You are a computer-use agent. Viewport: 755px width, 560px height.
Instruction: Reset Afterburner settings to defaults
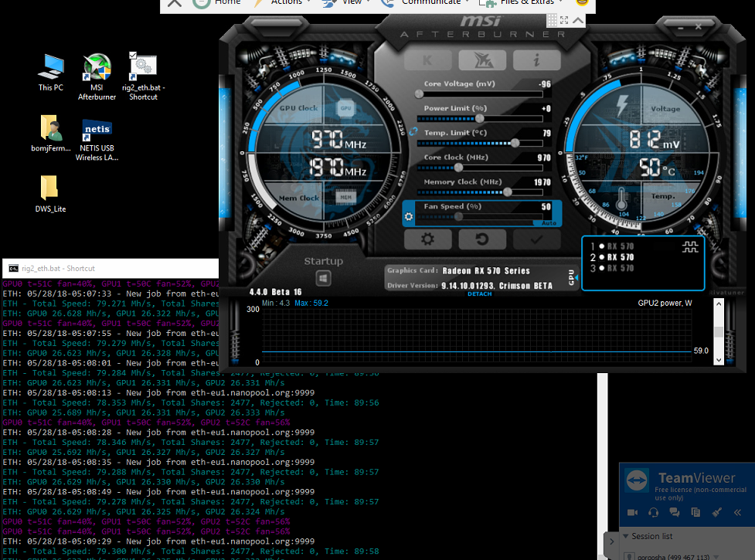pyautogui.click(x=482, y=239)
